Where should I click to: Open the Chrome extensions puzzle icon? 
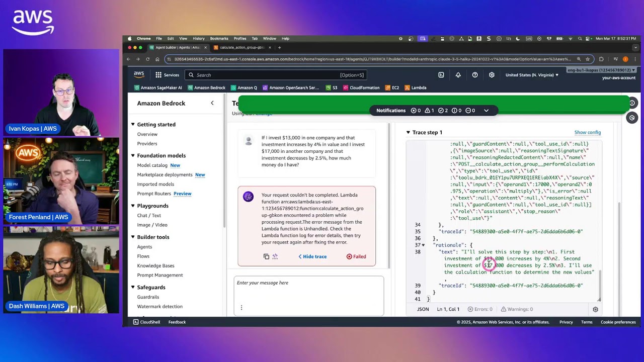click(x=601, y=59)
